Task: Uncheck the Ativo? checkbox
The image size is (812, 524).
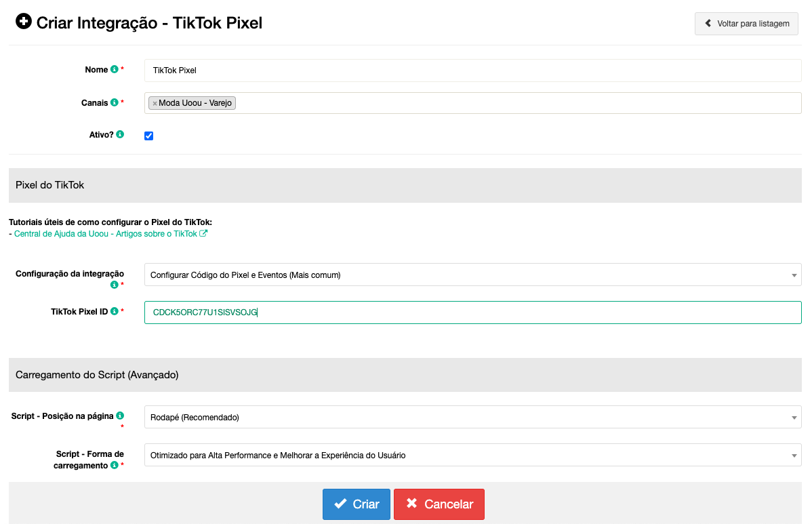Action: coord(148,136)
